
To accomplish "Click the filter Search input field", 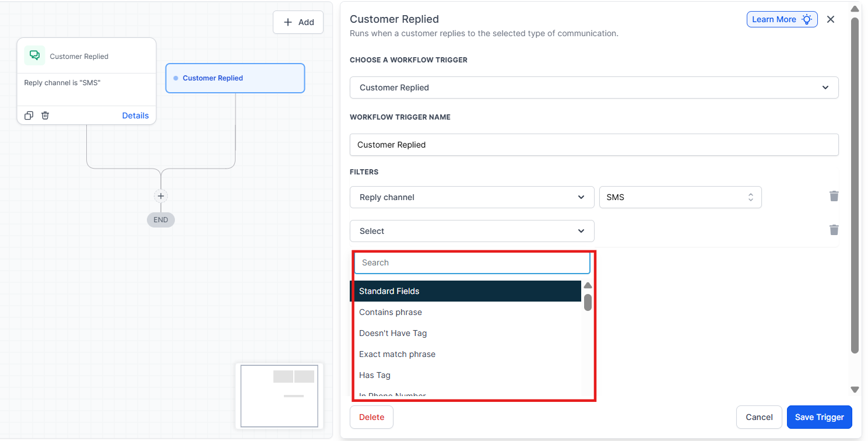I will click(472, 262).
